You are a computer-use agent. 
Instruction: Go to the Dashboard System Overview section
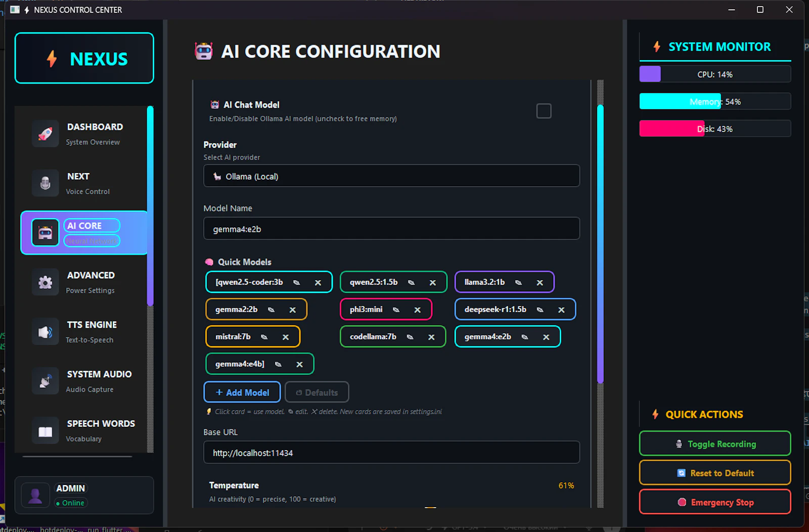point(84,134)
